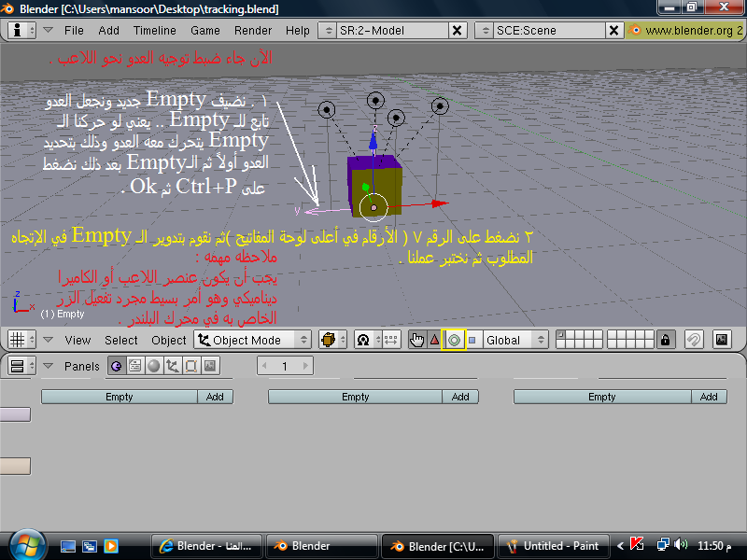
Task: Click the move object centers only icon
Action: [x=390, y=340]
